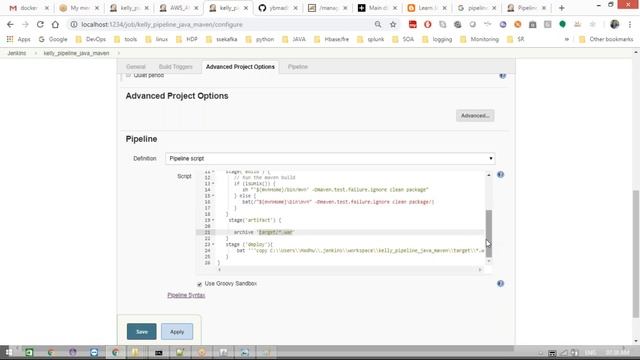Open the browser home page icon
640x360 pixels.
tap(55, 24)
